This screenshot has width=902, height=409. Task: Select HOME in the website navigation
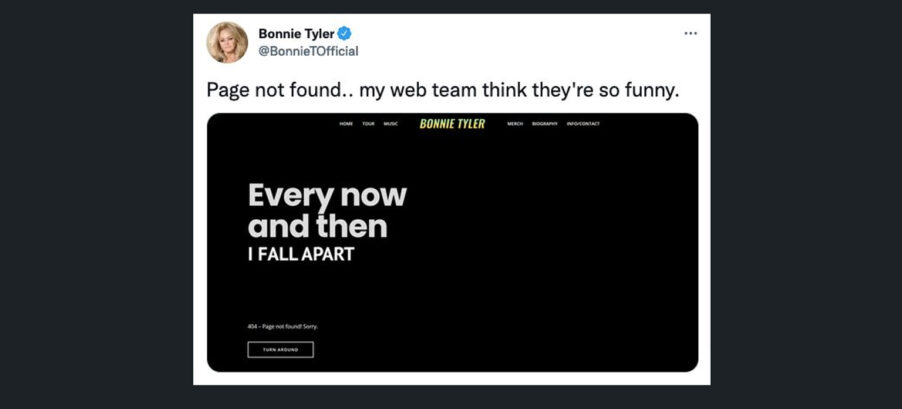coord(346,124)
